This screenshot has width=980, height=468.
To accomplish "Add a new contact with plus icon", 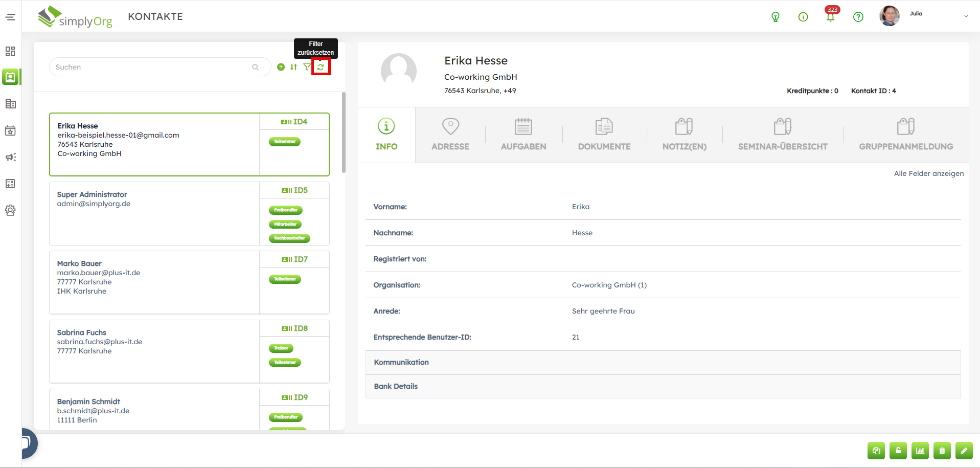I will coord(281,67).
